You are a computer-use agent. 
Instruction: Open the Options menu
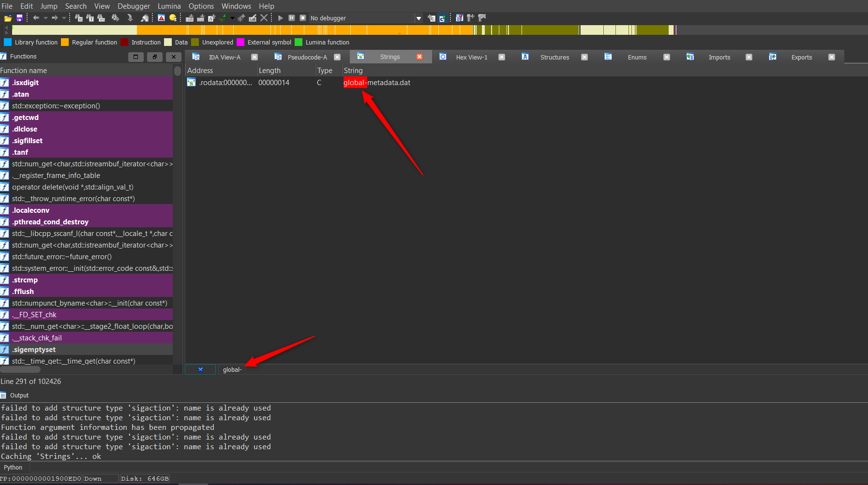(201, 6)
